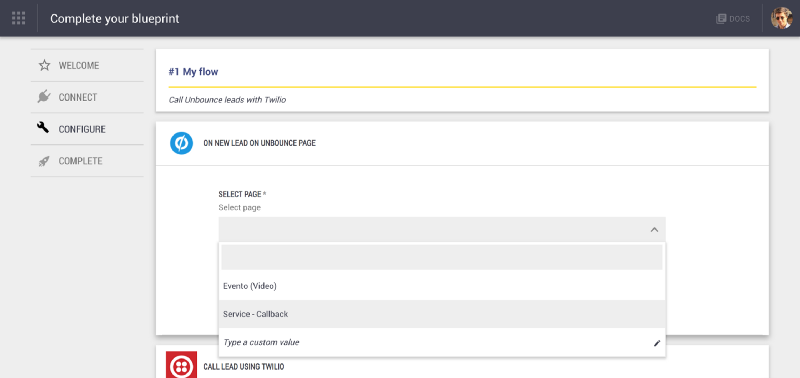Select the Service - Callback option
Screen dimensions: 800x378
point(442,314)
